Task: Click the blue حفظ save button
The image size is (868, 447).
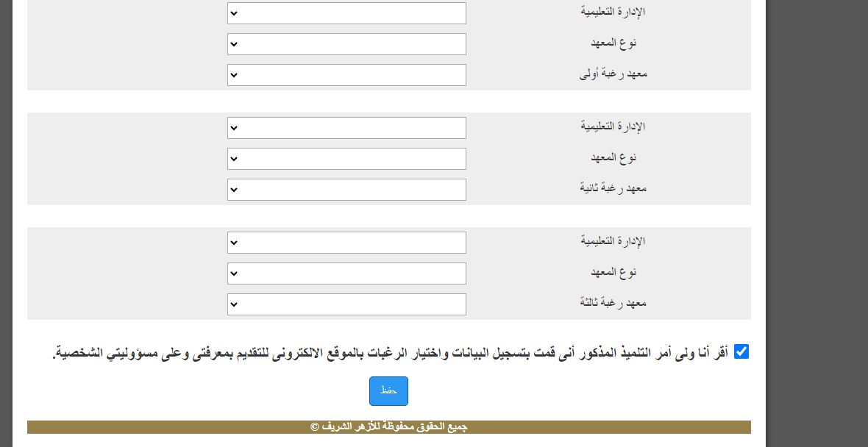Action: click(x=388, y=391)
